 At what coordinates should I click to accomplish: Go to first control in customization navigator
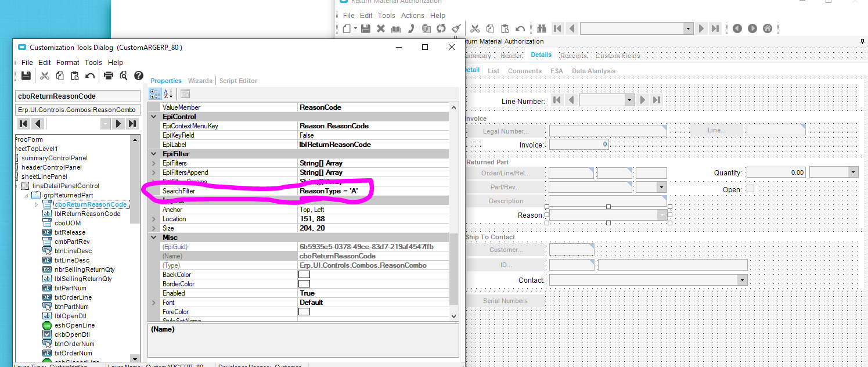(x=24, y=124)
